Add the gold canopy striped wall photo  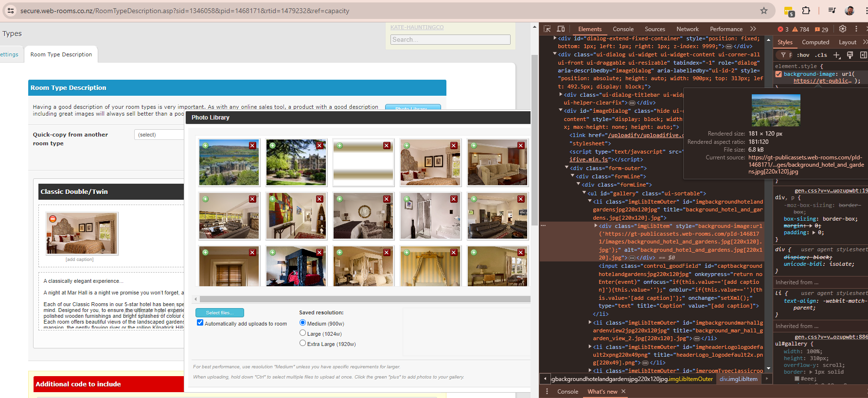(407, 253)
